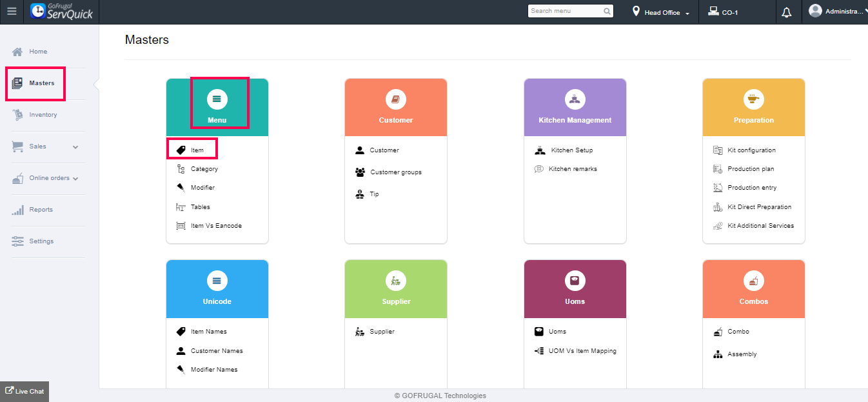Screen dimensions: 868x402
Task: Open Kit Additional Services link
Action: pos(761,226)
